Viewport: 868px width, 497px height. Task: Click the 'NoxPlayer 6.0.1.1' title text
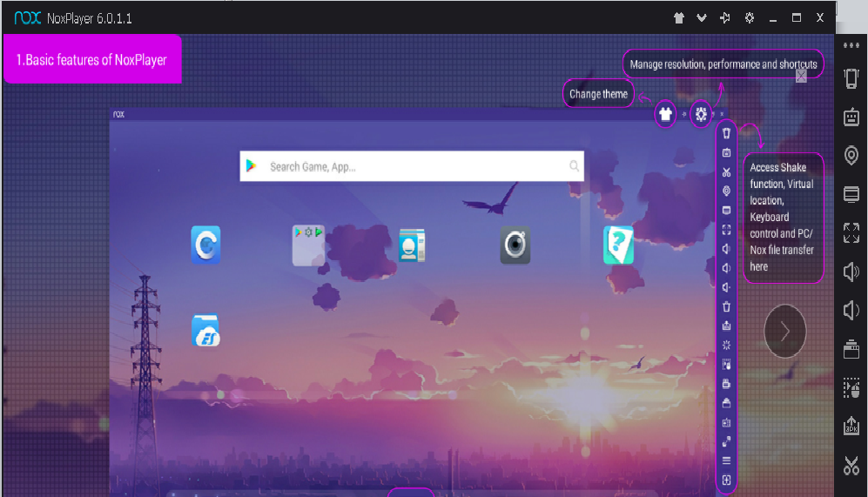tap(90, 19)
